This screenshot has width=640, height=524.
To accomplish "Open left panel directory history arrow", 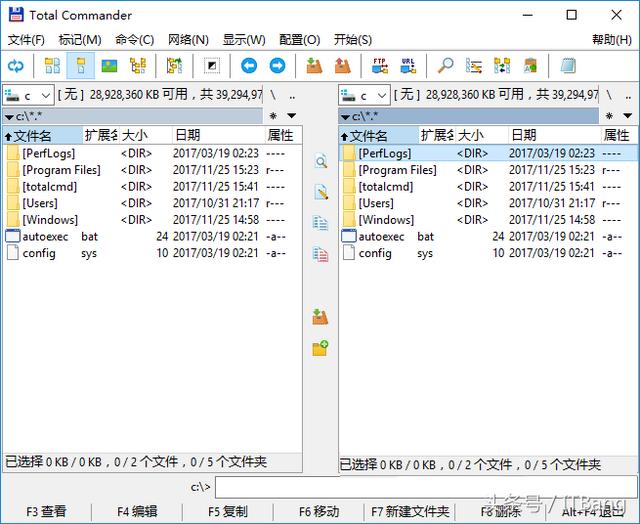I will pos(291,116).
